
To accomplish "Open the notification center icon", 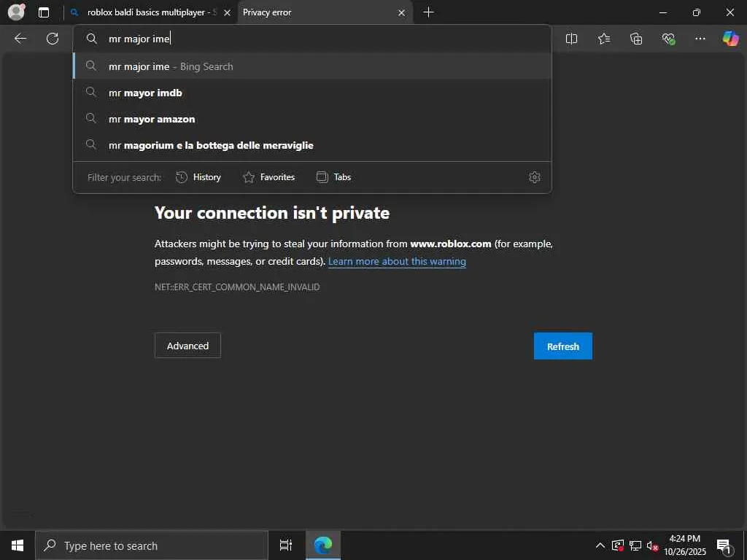I will pos(724,546).
